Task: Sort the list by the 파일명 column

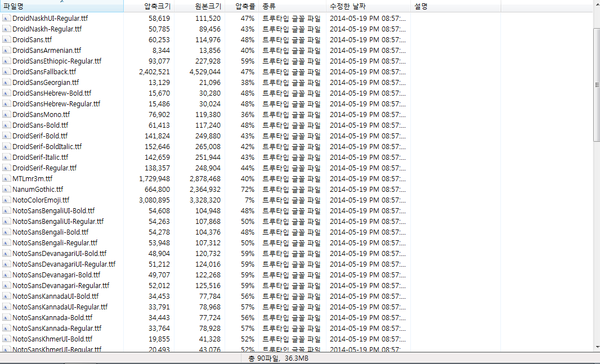Action: coord(14,7)
